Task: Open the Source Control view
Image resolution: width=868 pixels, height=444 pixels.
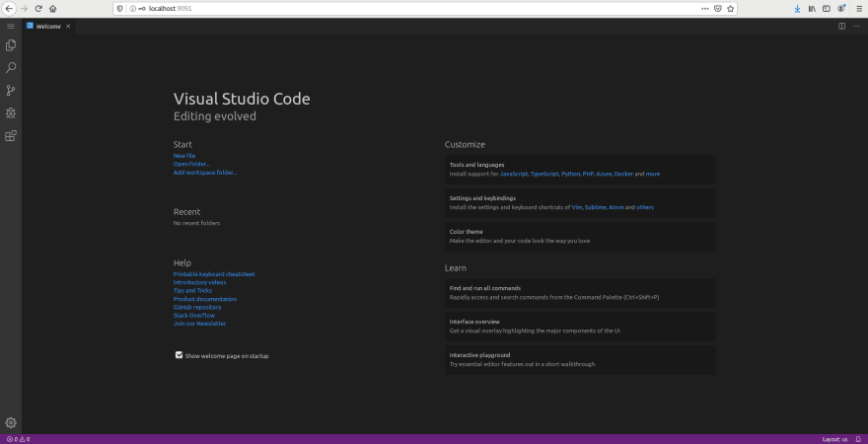Action: (11, 91)
